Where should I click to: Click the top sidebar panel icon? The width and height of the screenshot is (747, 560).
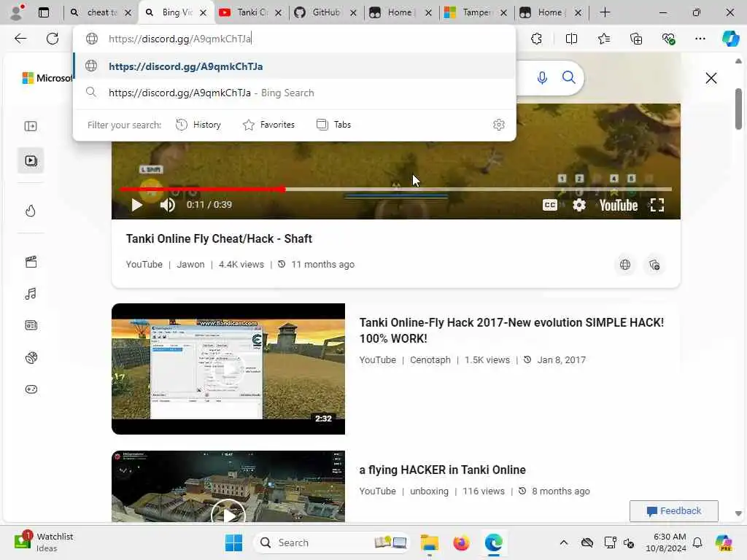click(31, 126)
